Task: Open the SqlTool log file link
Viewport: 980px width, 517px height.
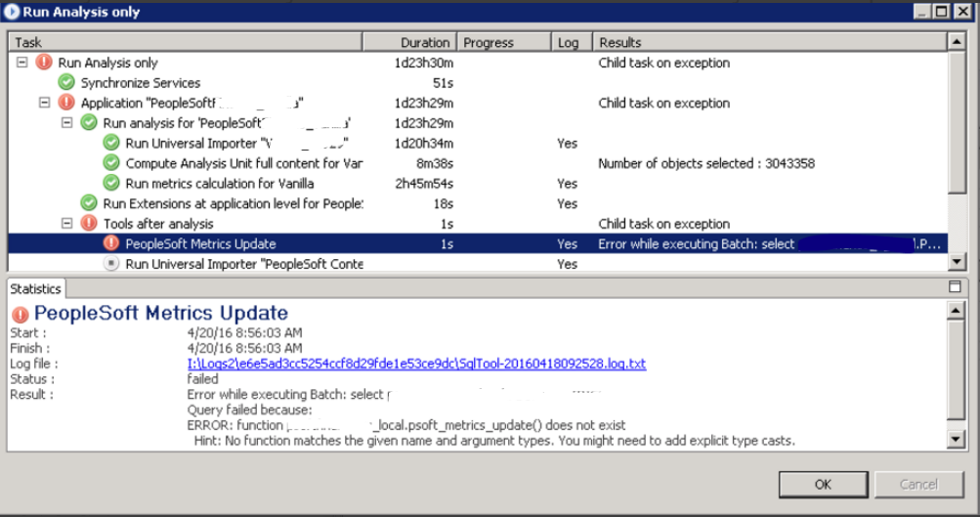Action: [416, 364]
